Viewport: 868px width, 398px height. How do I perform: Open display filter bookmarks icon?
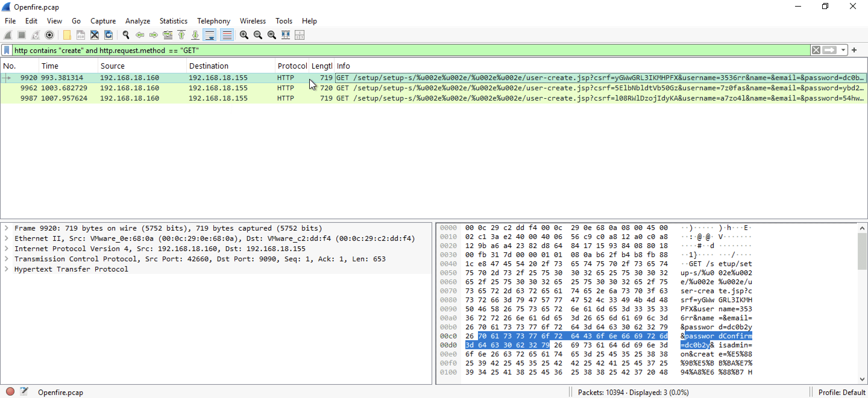tap(7, 50)
